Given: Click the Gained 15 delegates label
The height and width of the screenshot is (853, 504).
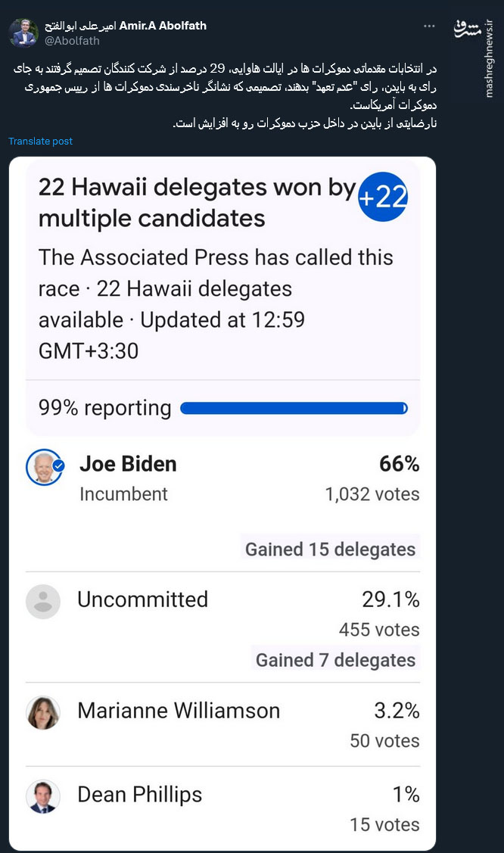Looking at the screenshot, I should tap(330, 549).
